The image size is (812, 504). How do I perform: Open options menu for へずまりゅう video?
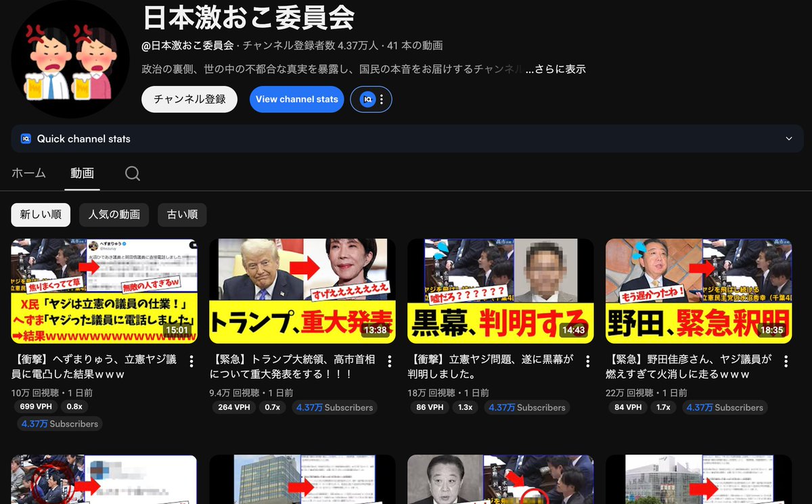(191, 361)
